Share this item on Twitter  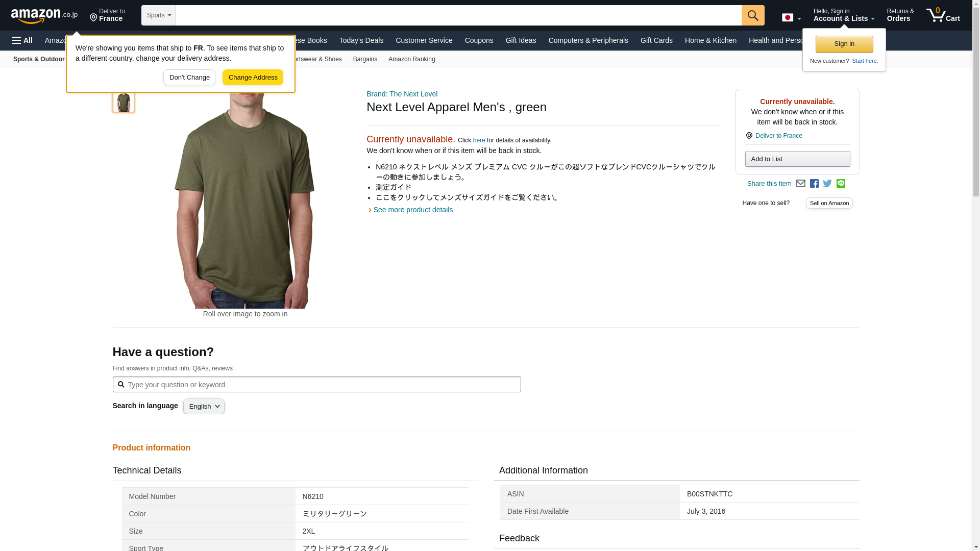pos(827,184)
